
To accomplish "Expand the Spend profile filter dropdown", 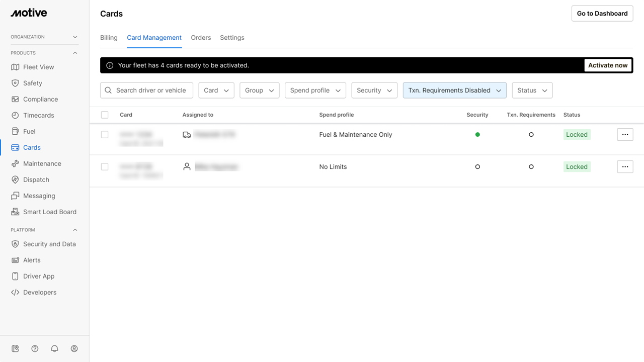I will [315, 90].
